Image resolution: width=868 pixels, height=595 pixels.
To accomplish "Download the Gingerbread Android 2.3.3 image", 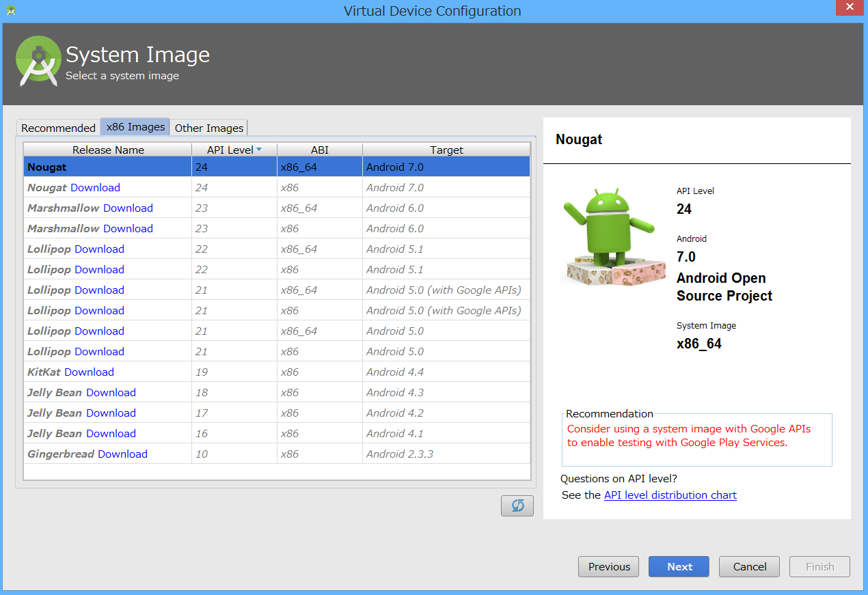I will (122, 454).
